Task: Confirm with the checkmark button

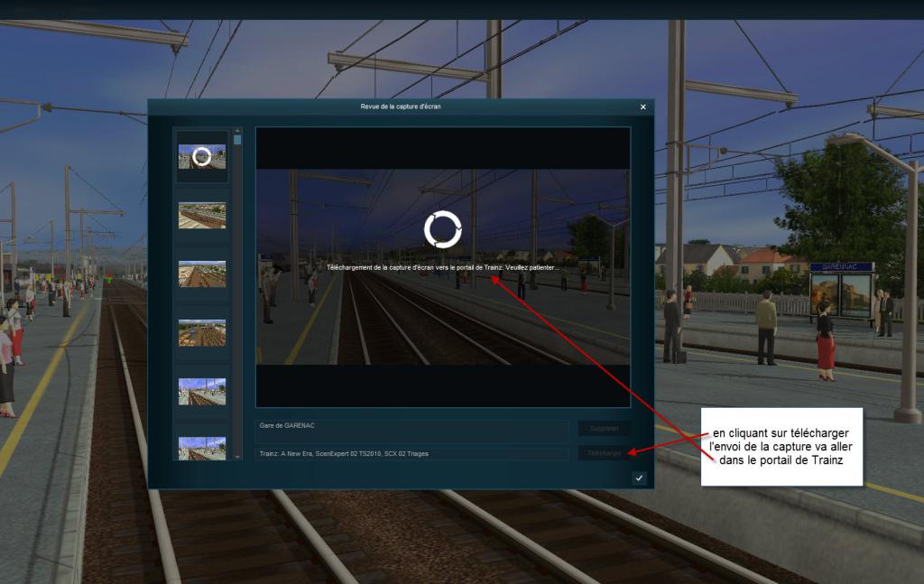Action: pos(640,477)
